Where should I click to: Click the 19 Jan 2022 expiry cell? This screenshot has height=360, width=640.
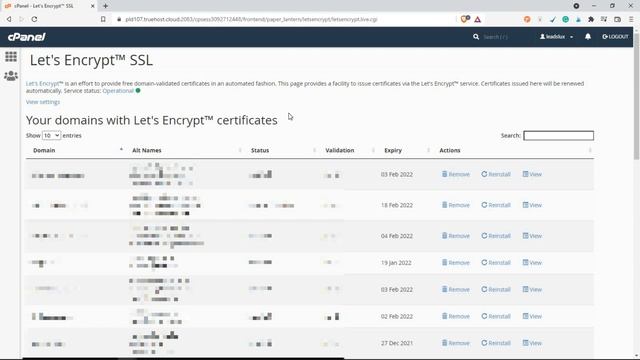[x=396, y=263]
